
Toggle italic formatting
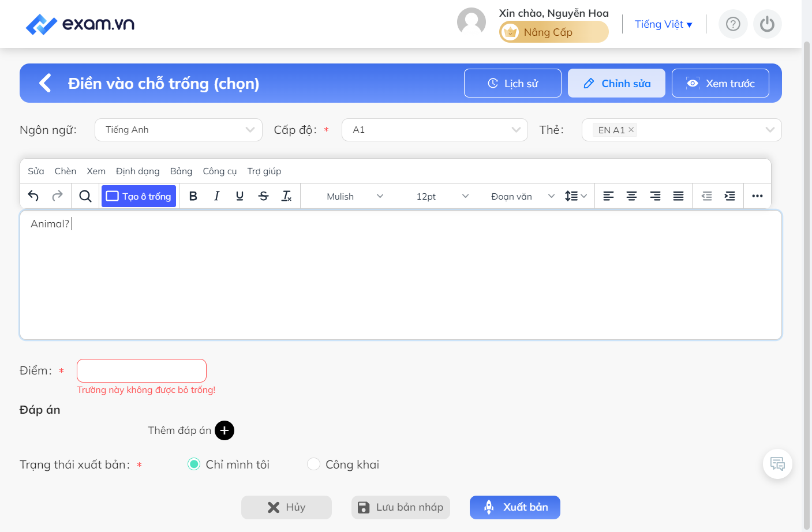(216, 196)
